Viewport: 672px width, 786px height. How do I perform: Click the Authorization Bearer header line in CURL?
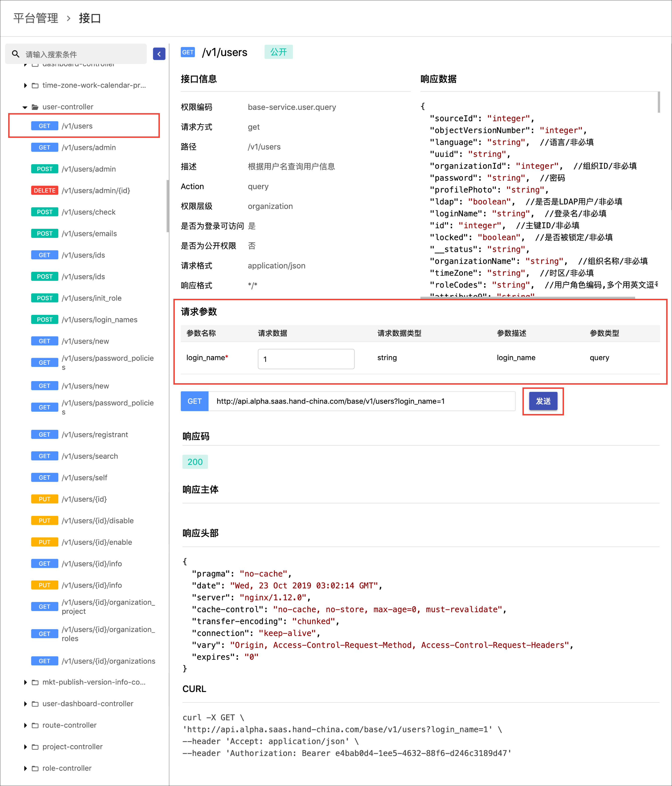[347, 753]
